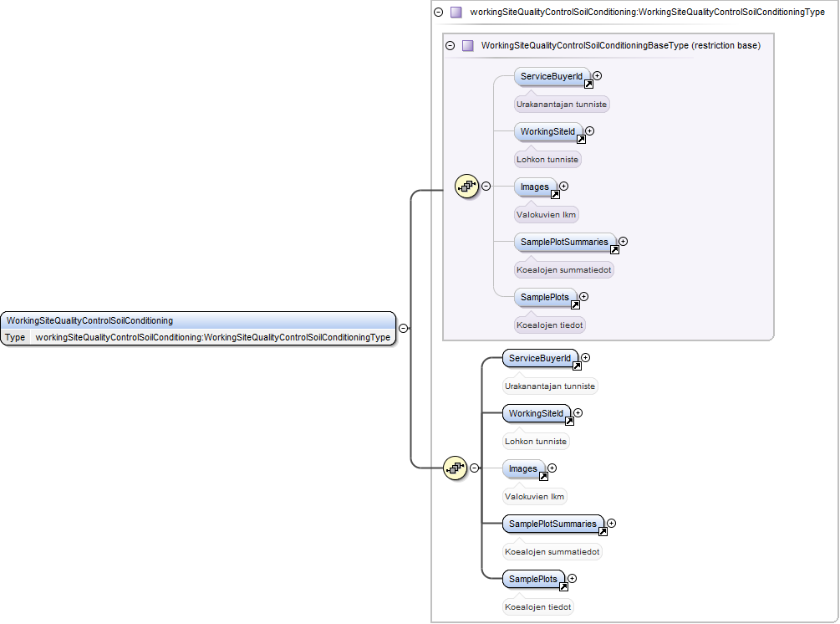Screen dimensions: 840x624
Task: Click 'Koealojen tiedot' annotation below the restriction base
Action: click(538, 607)
